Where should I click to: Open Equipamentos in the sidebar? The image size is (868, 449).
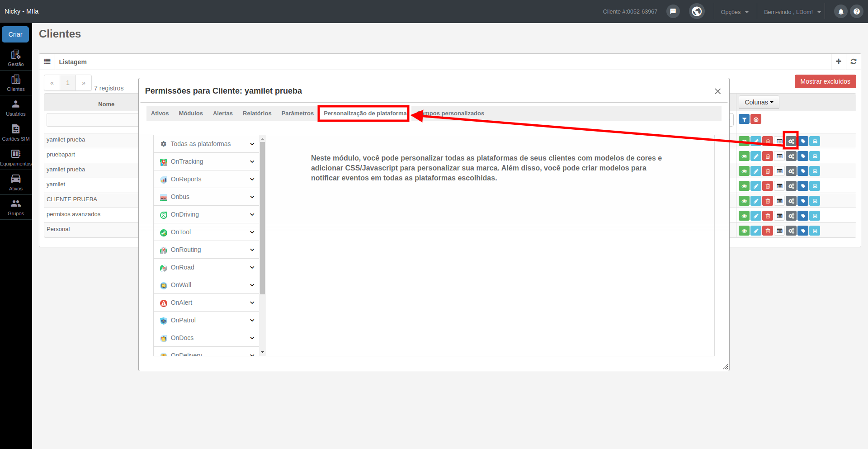coord(16,157)
